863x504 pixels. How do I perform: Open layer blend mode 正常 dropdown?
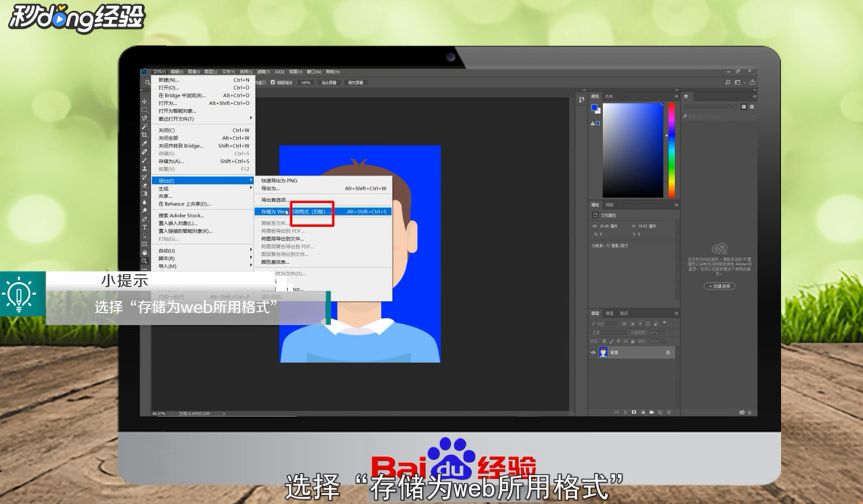tap(608, 333)
